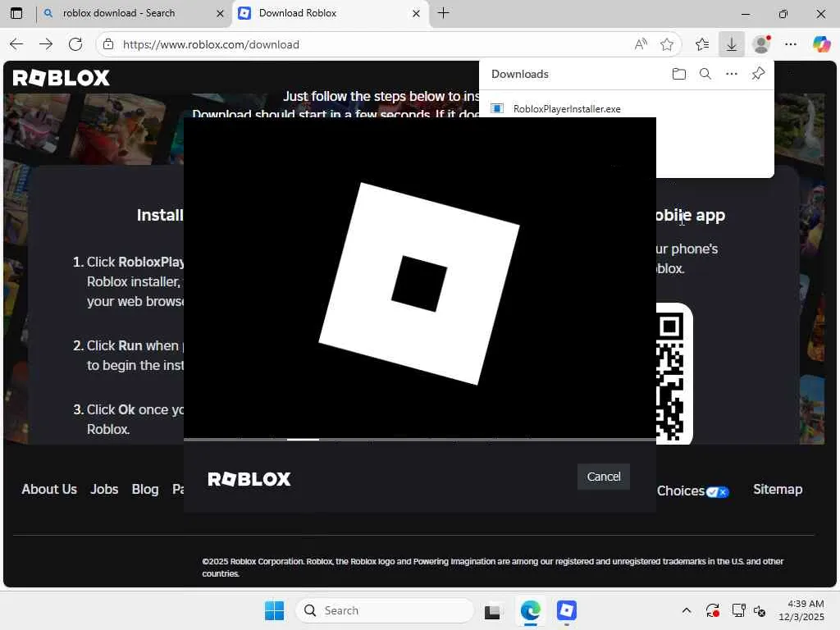Click the sync status tray icon
Viewport: 840px width, 630px height.
point(713,610)
